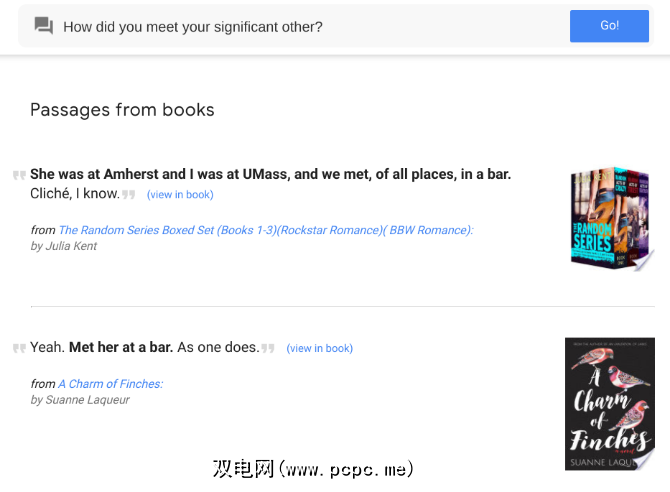Click the chat bubble icon in search bar
670x492 pixels.
pyautogui.click(x=43, y=26)
